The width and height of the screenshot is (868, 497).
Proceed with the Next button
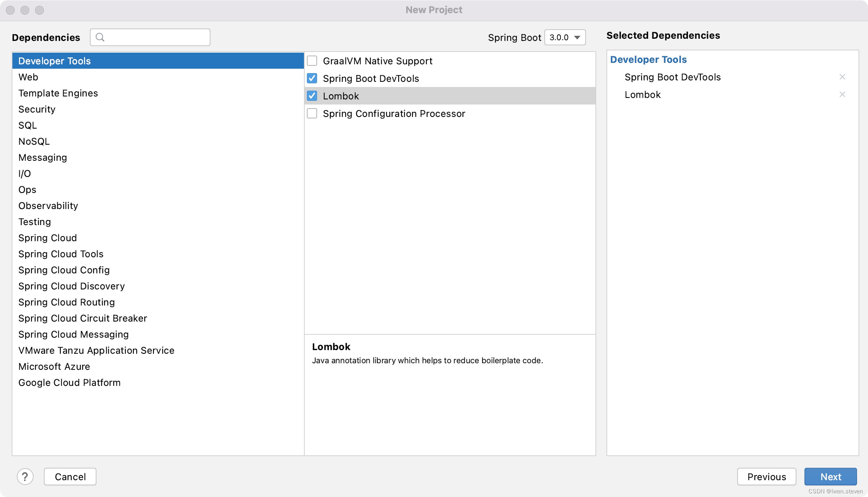tap(830, 477)
